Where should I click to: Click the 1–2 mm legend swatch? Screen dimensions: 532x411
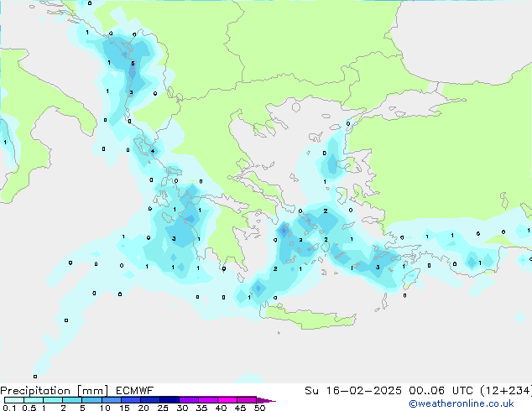[x=53, y=400]
